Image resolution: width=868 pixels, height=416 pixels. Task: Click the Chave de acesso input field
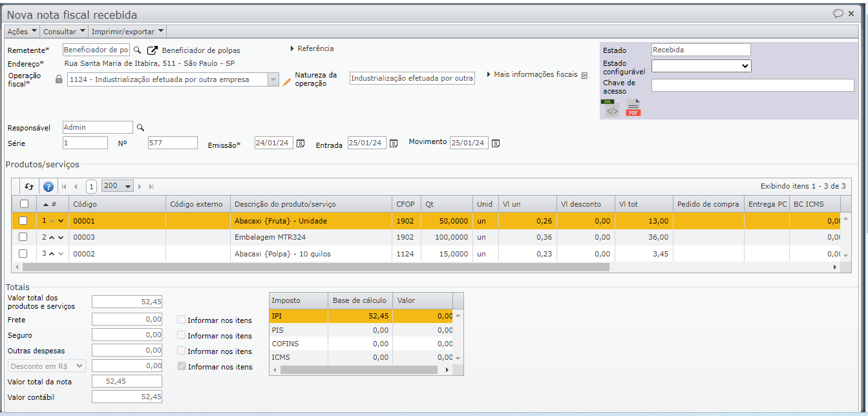(752, 85)
